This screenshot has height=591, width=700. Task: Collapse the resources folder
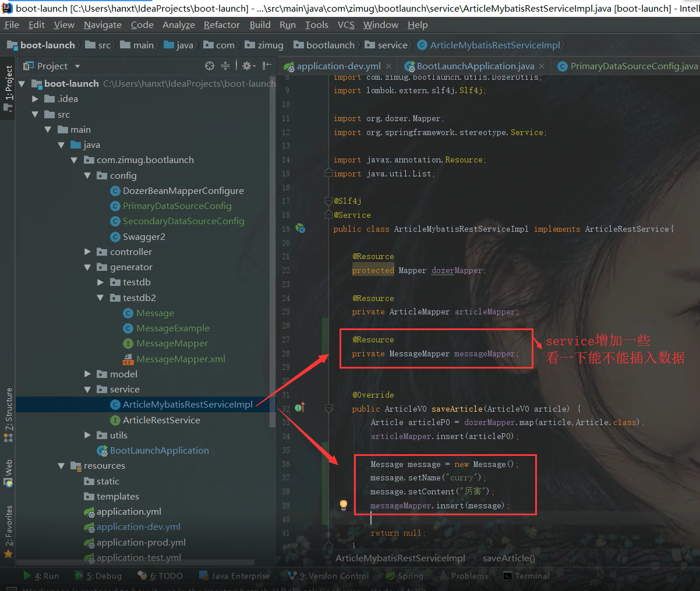click(61, 466)
